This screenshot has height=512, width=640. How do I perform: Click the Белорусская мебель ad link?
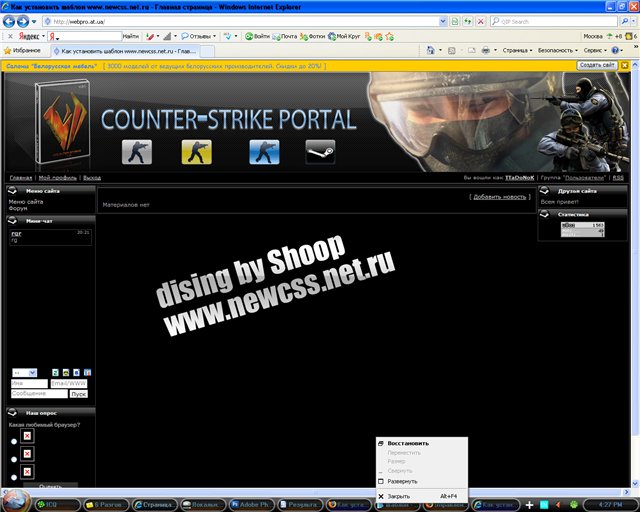[x=52, y=66]
